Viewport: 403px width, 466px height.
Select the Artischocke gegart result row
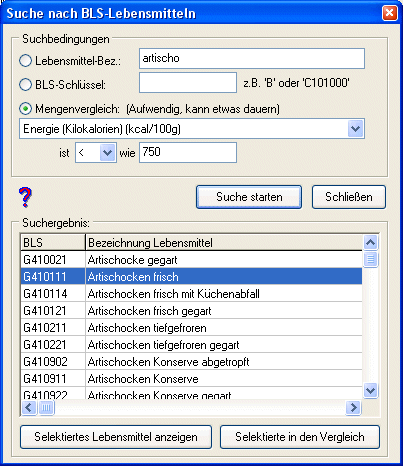[x=192, y=260]
